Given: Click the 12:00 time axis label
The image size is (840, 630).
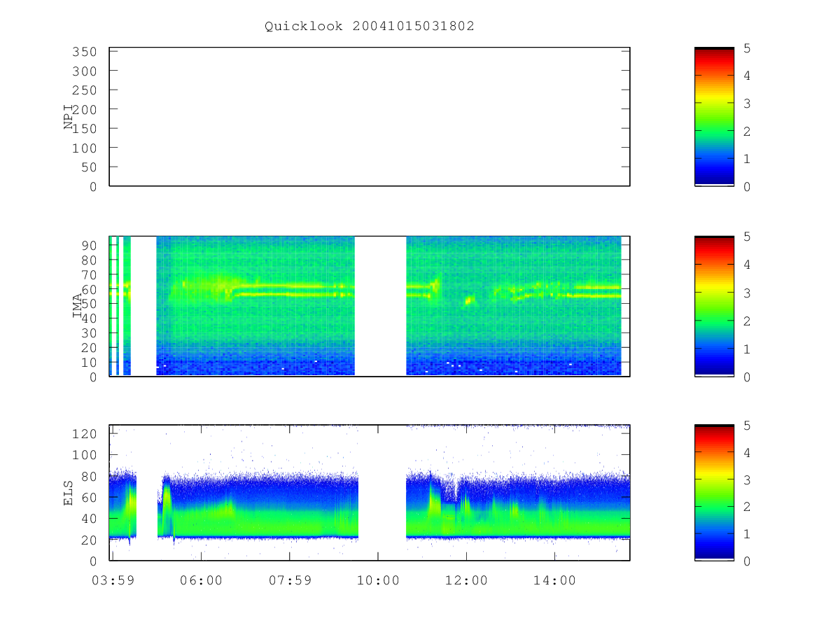Looking at the screenshot, I should (466, 580).
